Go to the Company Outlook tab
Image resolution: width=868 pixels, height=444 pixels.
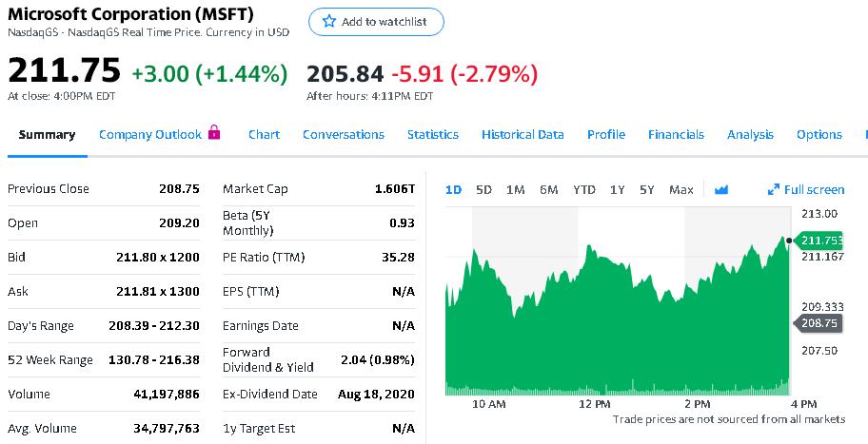pos(150,134)
